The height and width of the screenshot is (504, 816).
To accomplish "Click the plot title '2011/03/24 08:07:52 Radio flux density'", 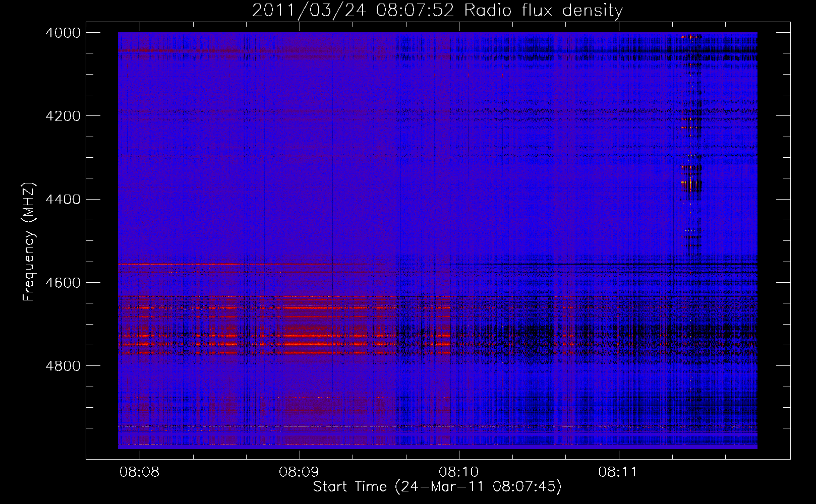I will (437, 11).
